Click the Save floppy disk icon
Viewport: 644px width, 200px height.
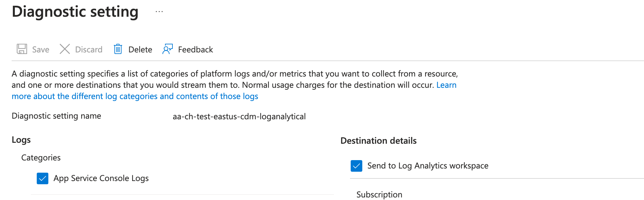[21, 49]
